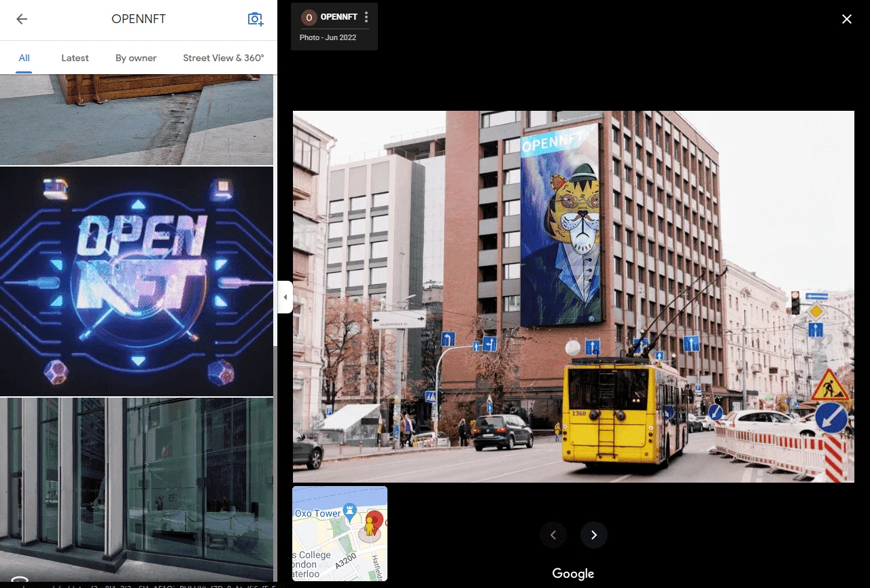Image resolution: width=870 pixels, height=588 pixels.
Task: Click the OPENNFT owner avatar circle
Action: 309,18
